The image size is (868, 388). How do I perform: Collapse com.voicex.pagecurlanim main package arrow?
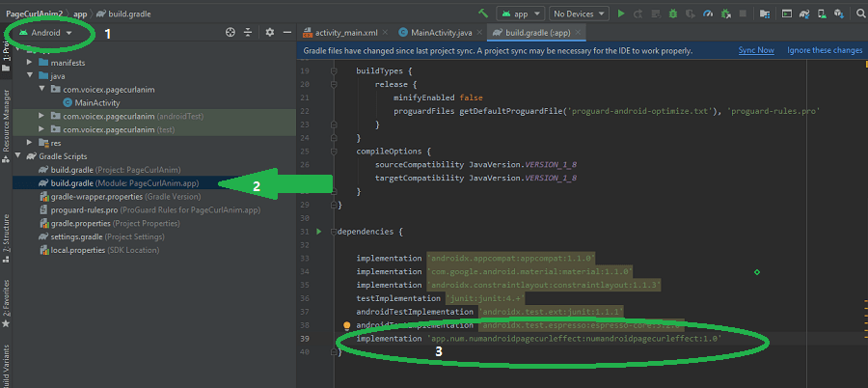pos(42,89)
